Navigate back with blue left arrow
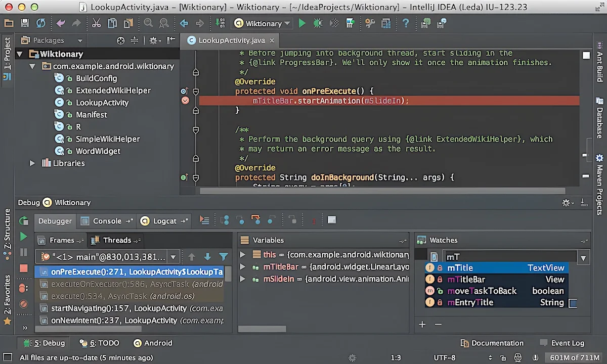Viewport: 607px width, 364px height. pyautogui.click(x=184, y=23)
